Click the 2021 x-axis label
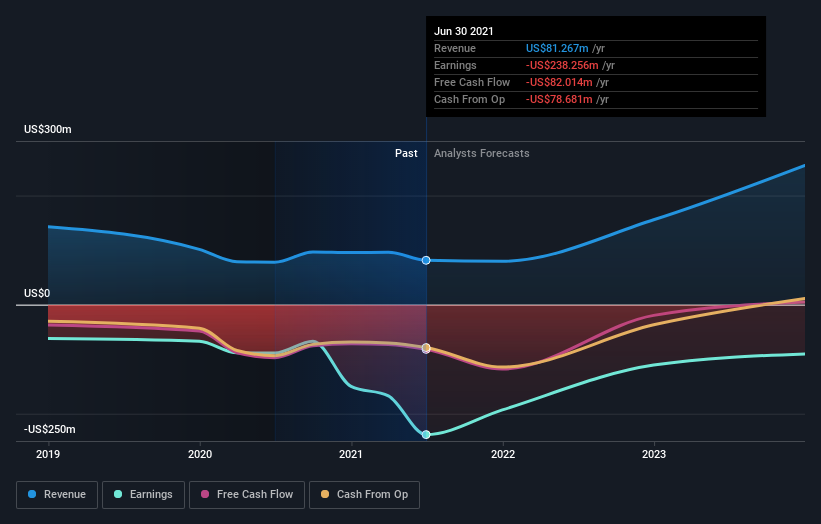The image size is (821, 524). coord(351,454)
